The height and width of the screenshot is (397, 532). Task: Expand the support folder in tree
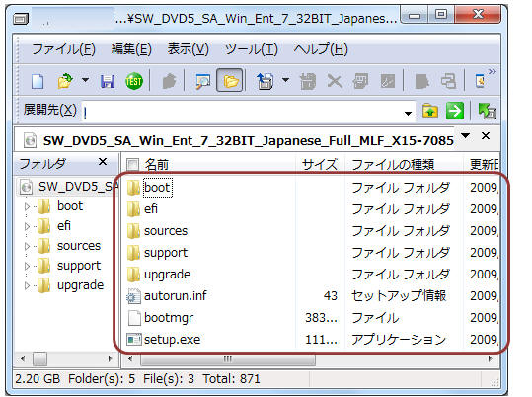point(28,266)
